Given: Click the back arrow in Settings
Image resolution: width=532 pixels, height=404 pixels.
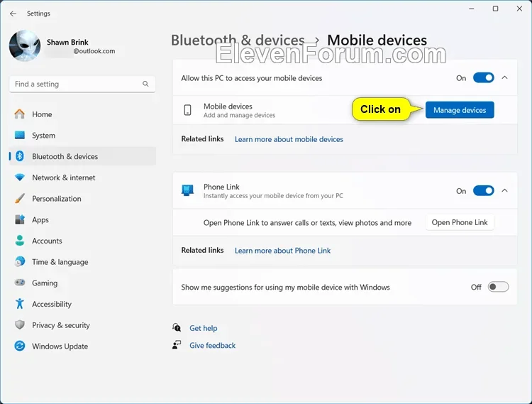Looking at the screenshot, I should (13, 13).
